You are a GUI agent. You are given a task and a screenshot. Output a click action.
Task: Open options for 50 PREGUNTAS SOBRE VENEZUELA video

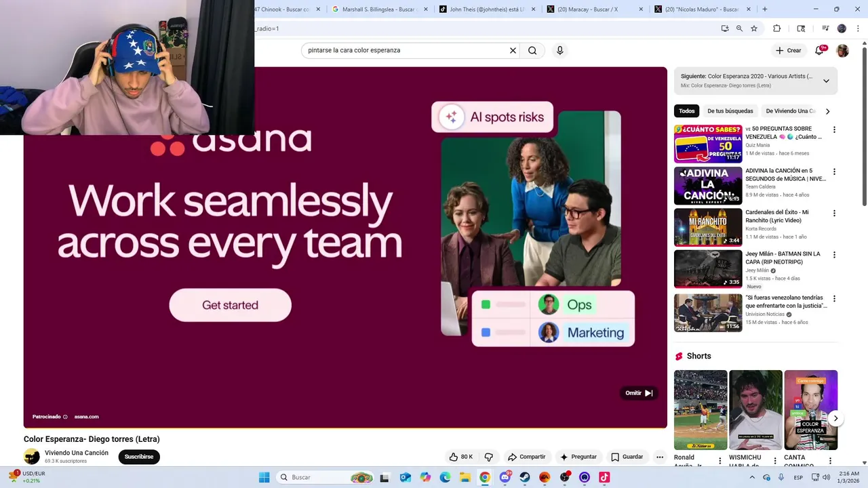coord(834,130)
